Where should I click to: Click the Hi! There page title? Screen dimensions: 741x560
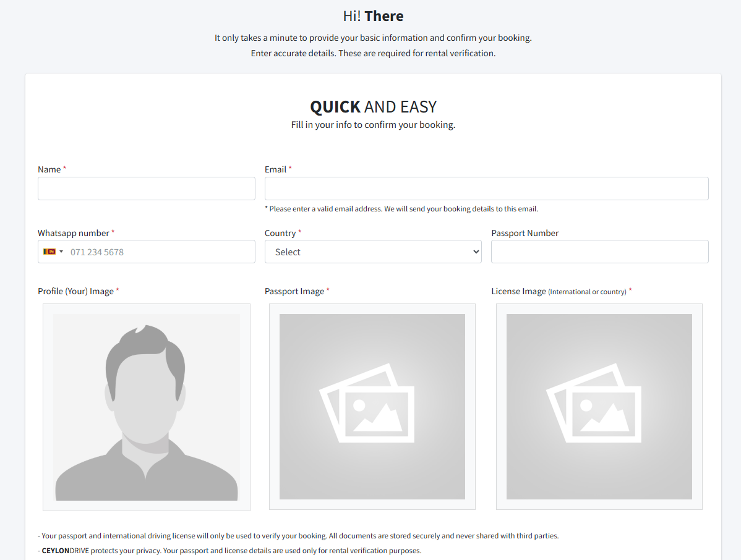click(373, 16)
